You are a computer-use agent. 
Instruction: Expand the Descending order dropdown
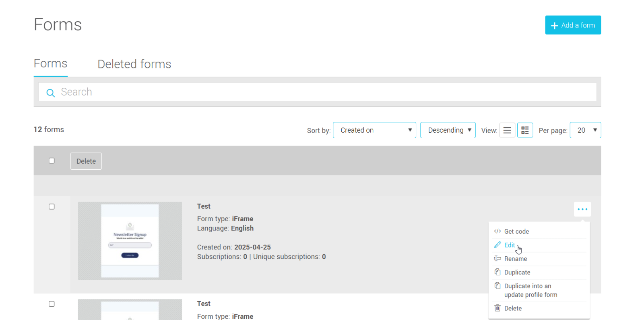point(448,130)
